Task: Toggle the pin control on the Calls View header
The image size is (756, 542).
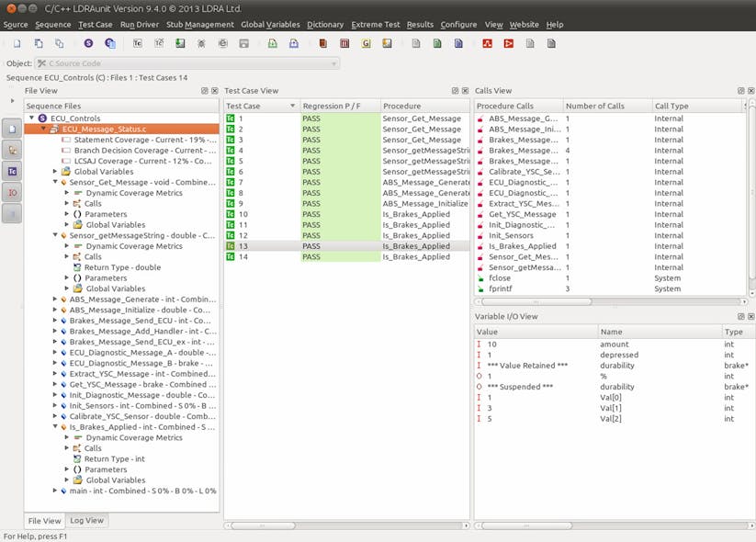Action: pos(740,90)
